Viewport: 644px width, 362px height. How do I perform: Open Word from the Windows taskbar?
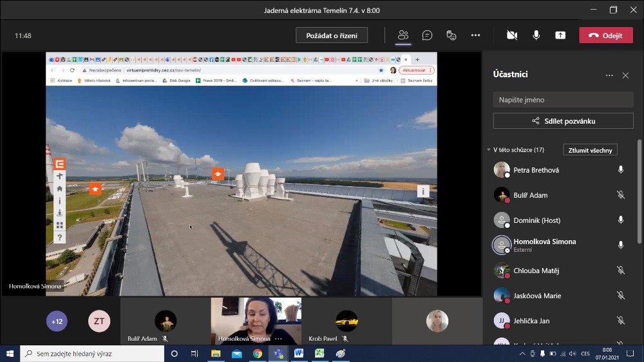click(x=299, y=354)
